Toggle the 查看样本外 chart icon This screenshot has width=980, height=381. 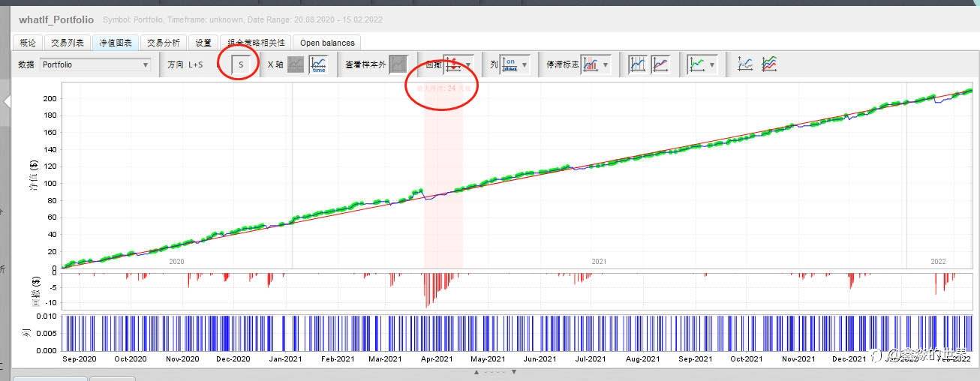pos(398,64)
